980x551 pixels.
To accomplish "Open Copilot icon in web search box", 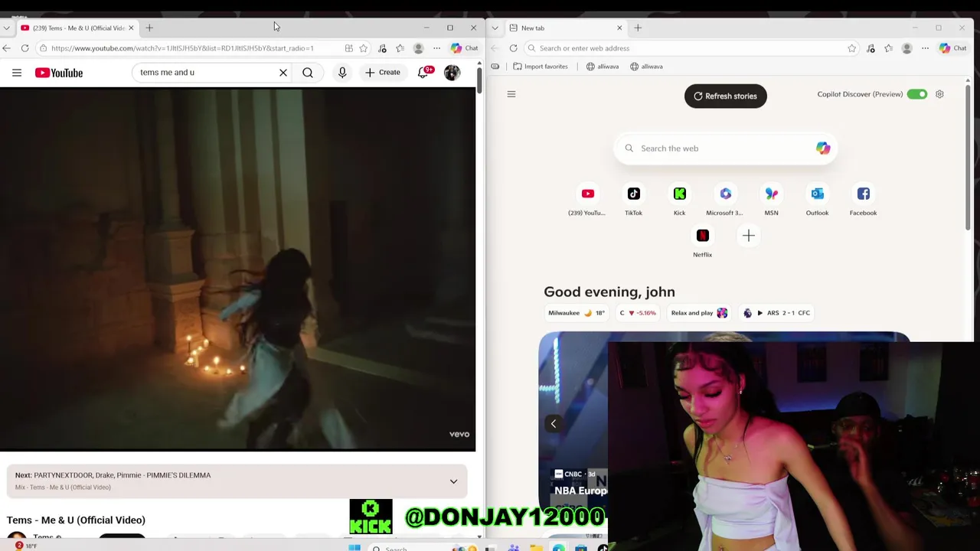I will pyautogui.click(x=823, y=148).
